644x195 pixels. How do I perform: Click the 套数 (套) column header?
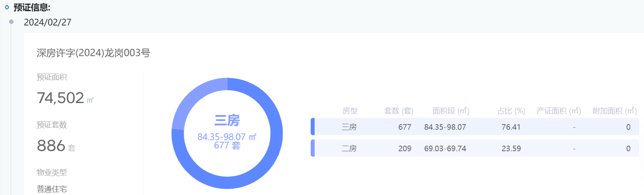[x=399, y=111]
